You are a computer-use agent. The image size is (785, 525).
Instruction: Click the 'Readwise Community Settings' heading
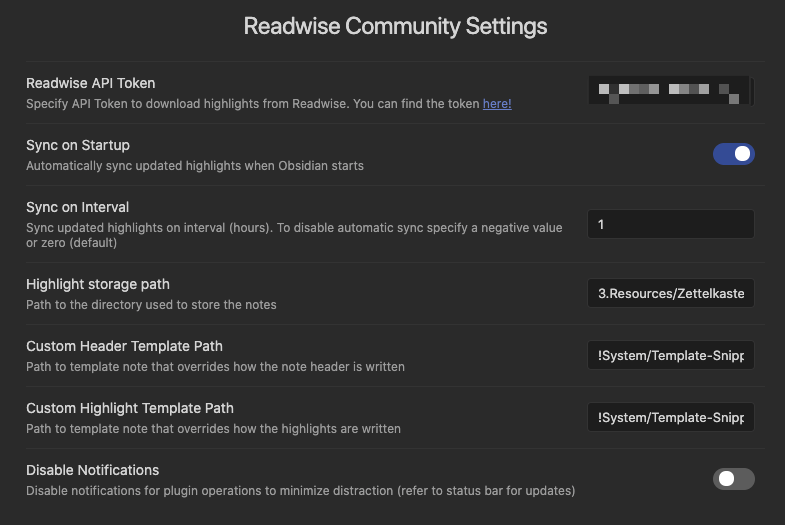click(x=396, y=26)
